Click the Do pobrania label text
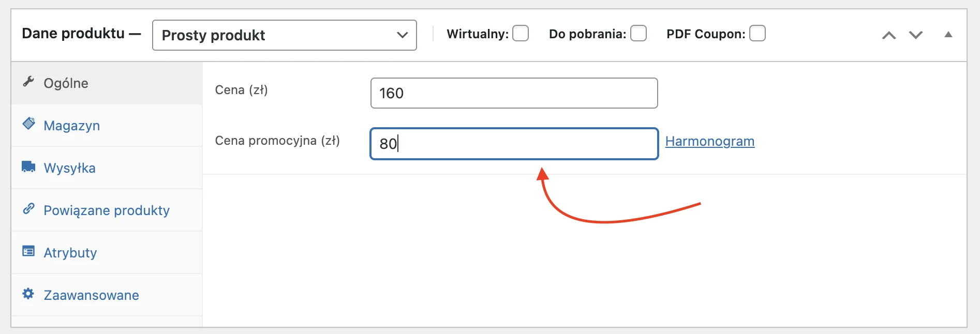Viewport: 980px width, 334px height. pyautogui.click(x=588, y=34)
